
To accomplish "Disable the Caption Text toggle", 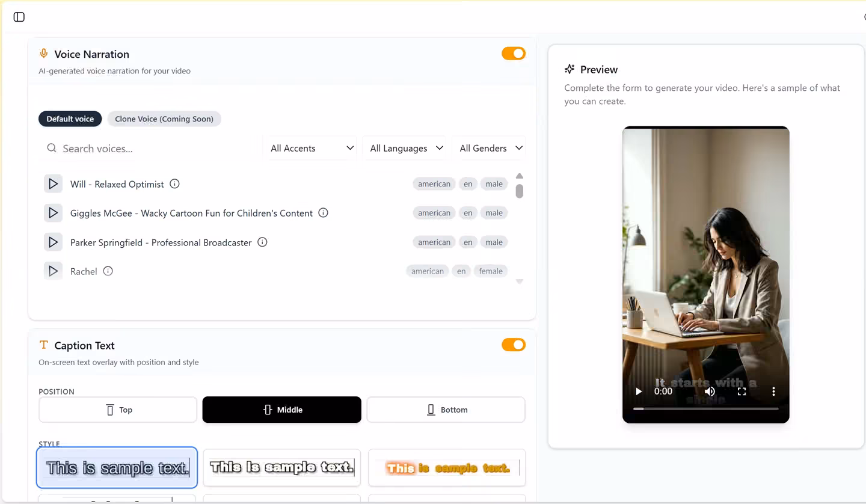I will click(x=514, y=345).
